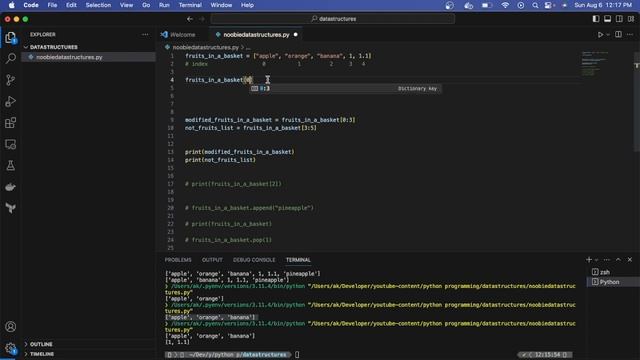This screenshot has width=640, height=360.
Task: Open the Help menu
Action: point(247,5)
